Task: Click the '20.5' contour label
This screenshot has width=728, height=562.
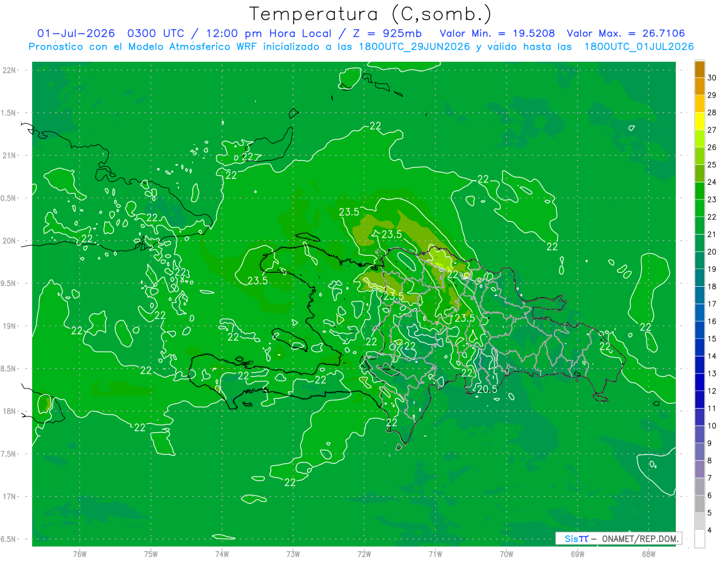Action: [x=487, y=389]
